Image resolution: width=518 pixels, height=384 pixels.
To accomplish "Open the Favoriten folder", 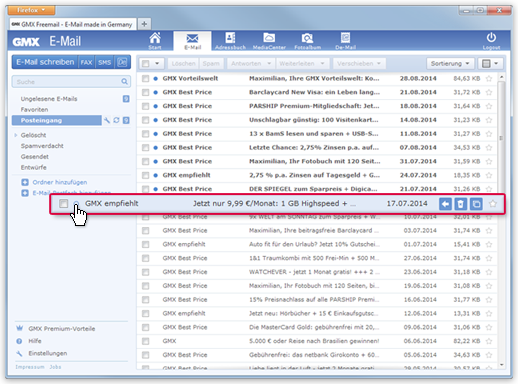I will (x=34, y=109).
